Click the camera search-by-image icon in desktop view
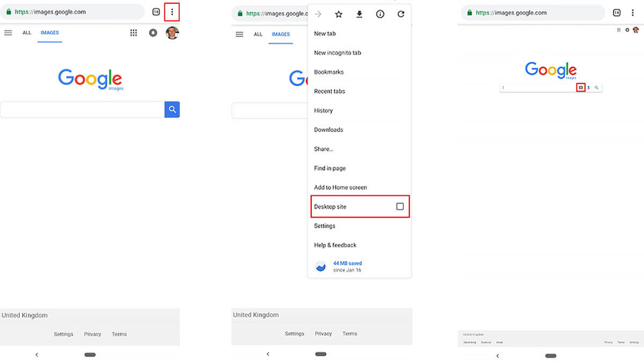Image resolution: width=644 pixels, height=362 pixels. click(580, 87)
